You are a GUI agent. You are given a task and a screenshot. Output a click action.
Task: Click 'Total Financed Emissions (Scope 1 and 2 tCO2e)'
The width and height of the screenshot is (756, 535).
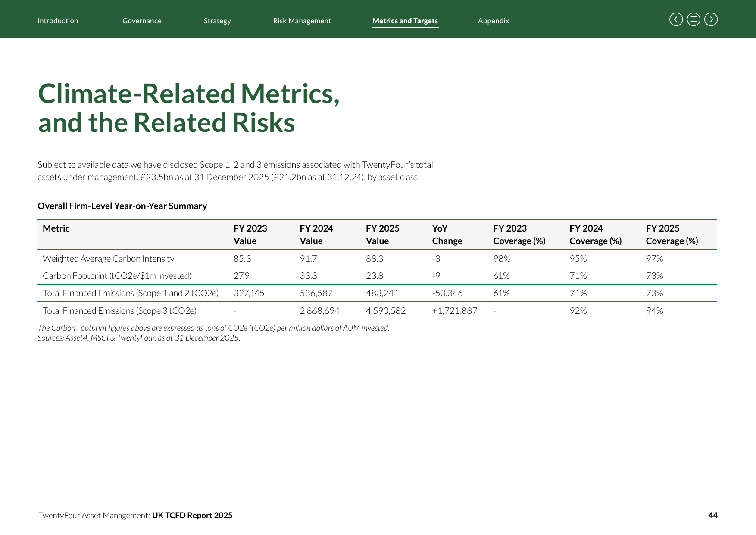point(131,293)
